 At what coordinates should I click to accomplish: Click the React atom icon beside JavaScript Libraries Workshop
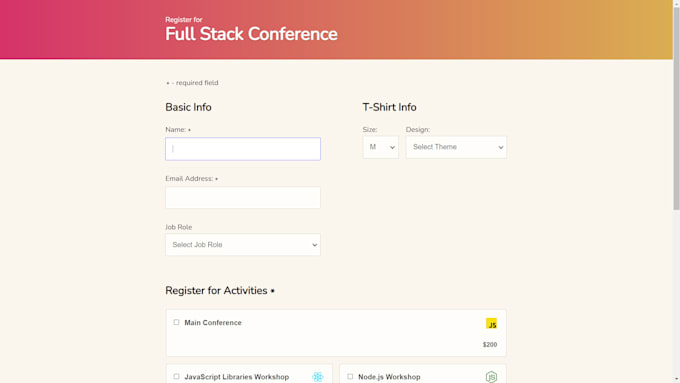[317, 376]
